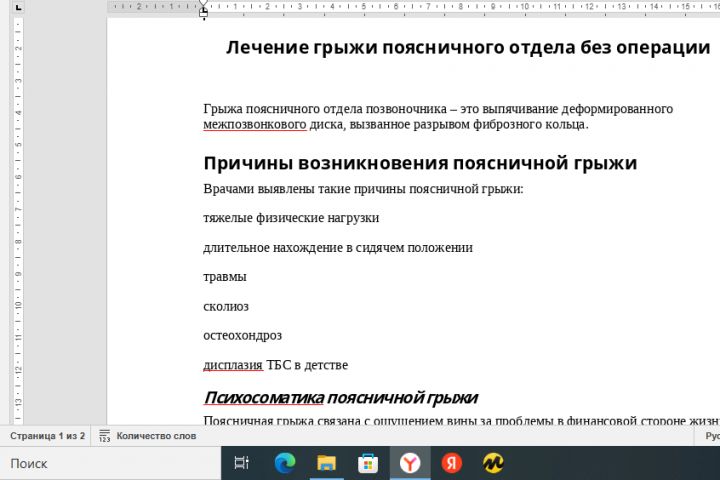Click the misspelled word 'межпозвонкового'
Screen dimensions: 720x480
[x=254, y=124]
